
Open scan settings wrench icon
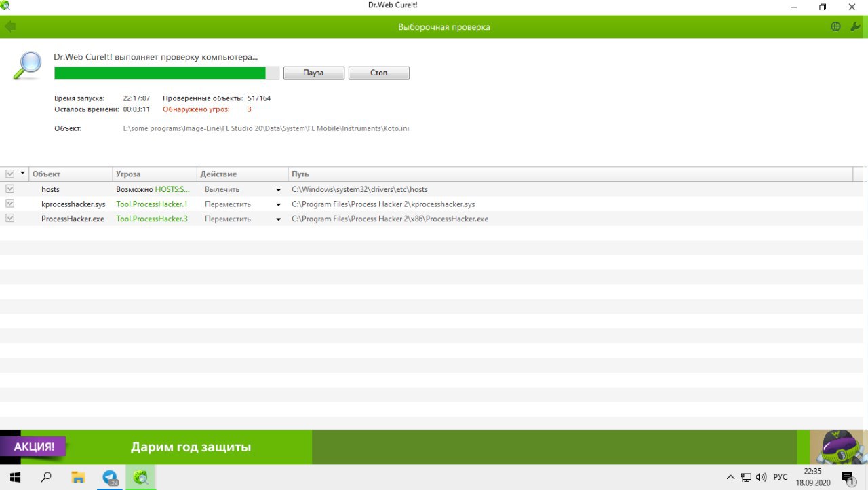(x=855, y=26)
